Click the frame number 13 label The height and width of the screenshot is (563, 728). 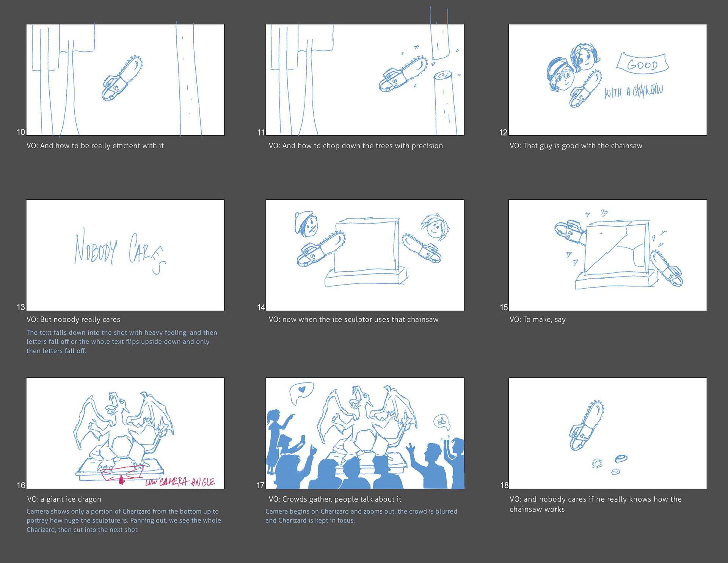click(x=21, y=307)
